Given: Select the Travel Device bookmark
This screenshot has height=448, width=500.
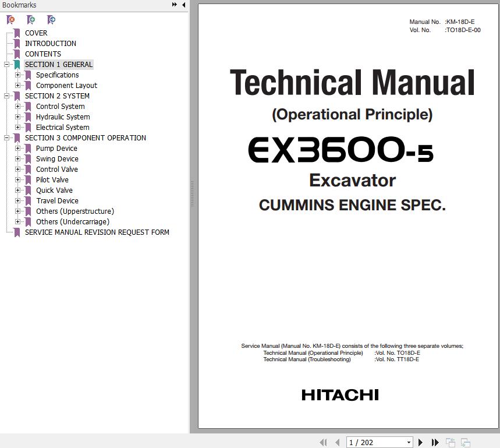Looking at the screenshot, I should (x=57, y=201).
